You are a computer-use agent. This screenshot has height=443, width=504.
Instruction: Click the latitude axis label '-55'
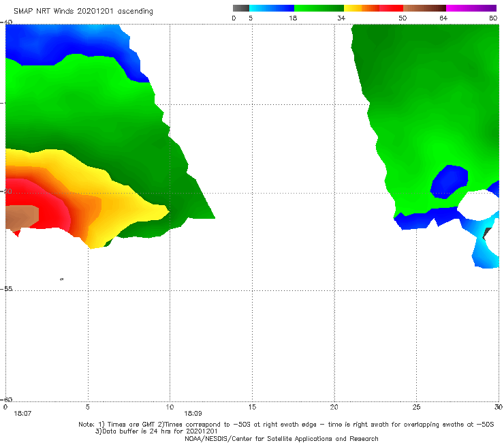(x=6, y=288)
